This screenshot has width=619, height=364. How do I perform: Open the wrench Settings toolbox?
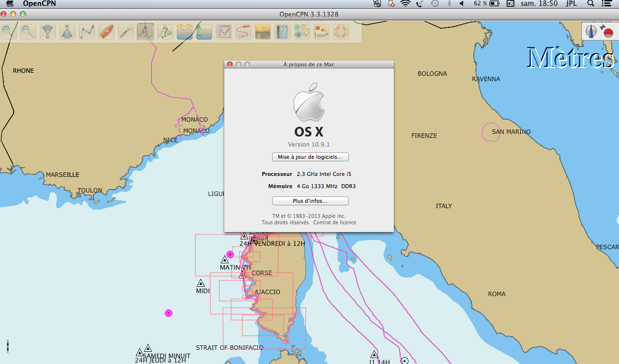coord(126,32)
